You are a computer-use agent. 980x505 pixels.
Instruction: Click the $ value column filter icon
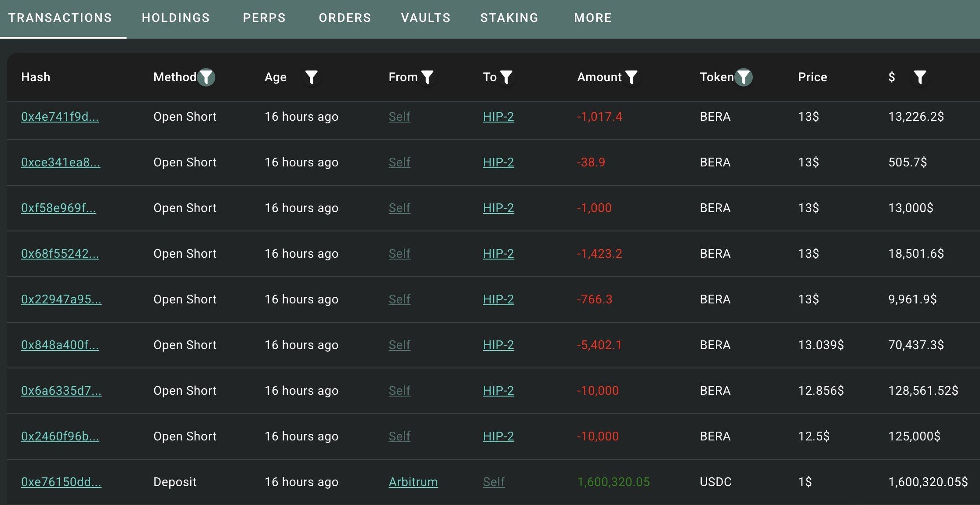coord(920,77)
